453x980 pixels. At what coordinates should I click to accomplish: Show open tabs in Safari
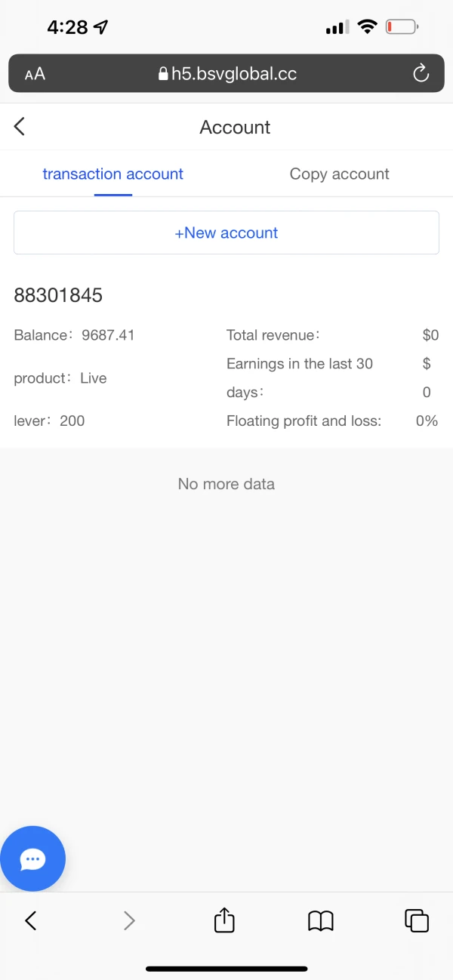coord(417,920)
